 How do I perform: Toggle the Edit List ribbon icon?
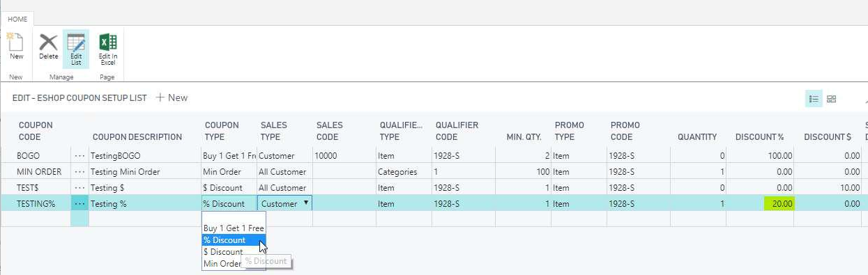[x=76, y=49]
